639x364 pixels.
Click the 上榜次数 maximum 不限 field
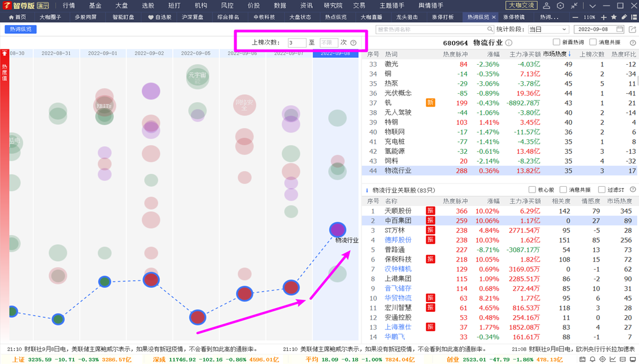tap(329, 43)
